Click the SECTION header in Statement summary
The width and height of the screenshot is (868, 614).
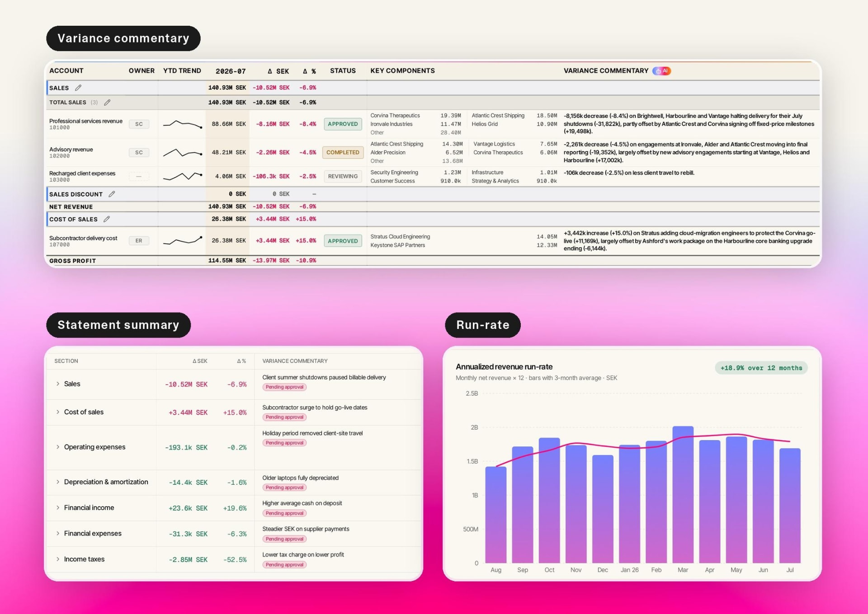(x=66, y=361)
